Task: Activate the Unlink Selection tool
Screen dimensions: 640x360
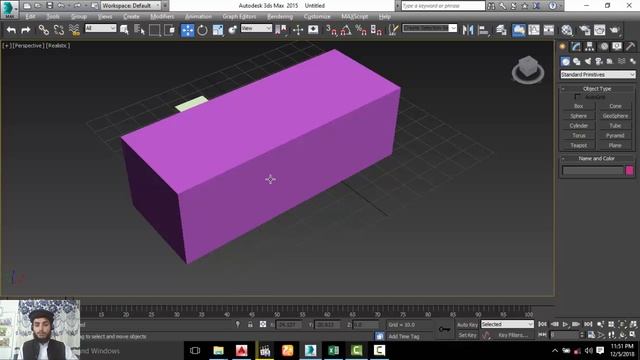Action: point(59,30)
